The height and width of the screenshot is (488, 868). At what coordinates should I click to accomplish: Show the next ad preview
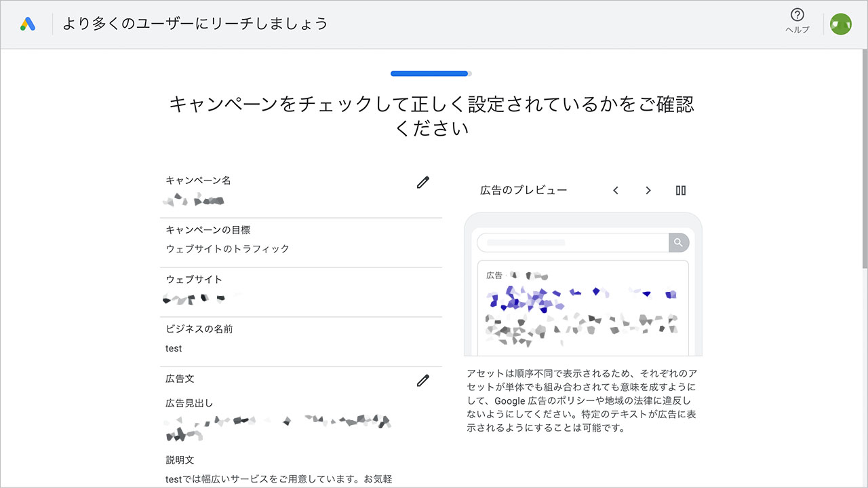(648, 191)
